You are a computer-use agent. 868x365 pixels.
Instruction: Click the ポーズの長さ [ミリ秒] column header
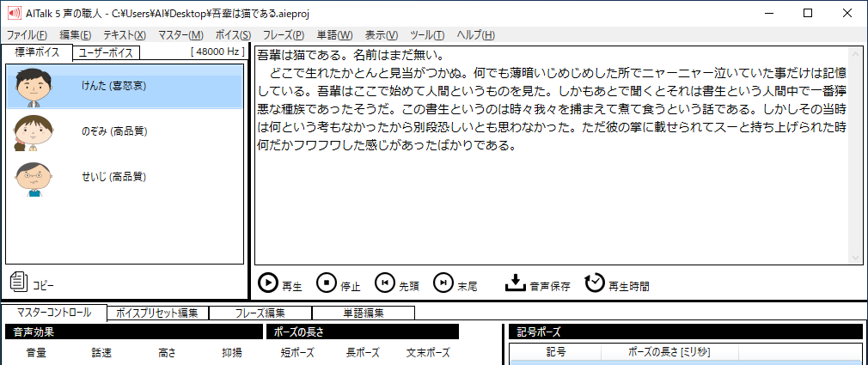tap(669, 352)
